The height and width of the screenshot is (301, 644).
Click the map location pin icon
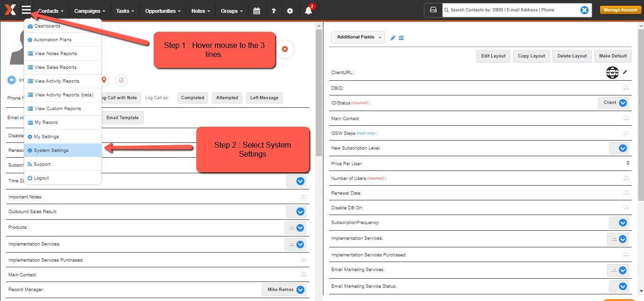point(104,80)
